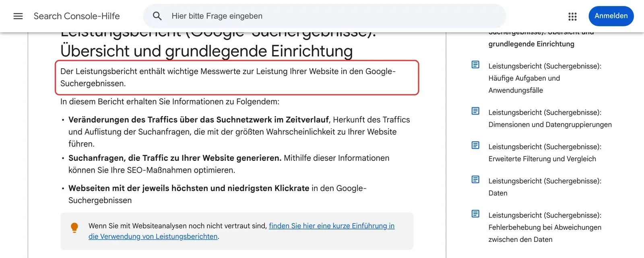This screenshot has height=258, width=644.
Task: Open the Google apps grid
Action: 572,16
